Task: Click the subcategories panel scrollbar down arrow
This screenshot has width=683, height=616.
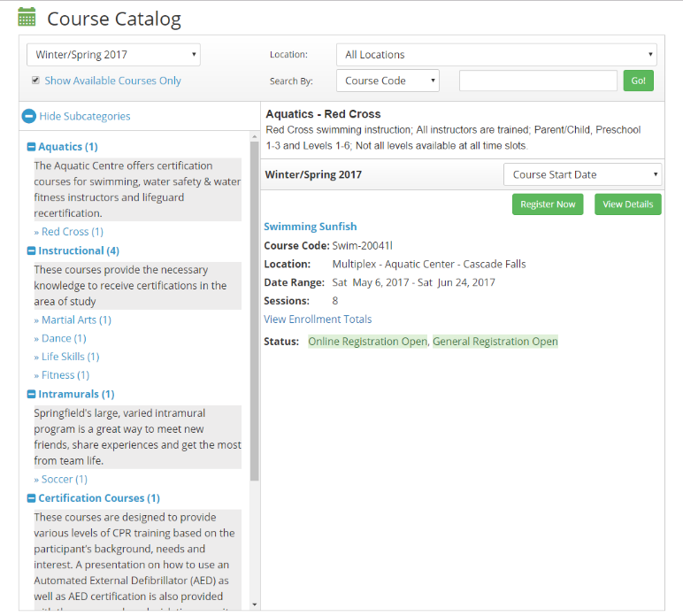Action: coord(255,604)
